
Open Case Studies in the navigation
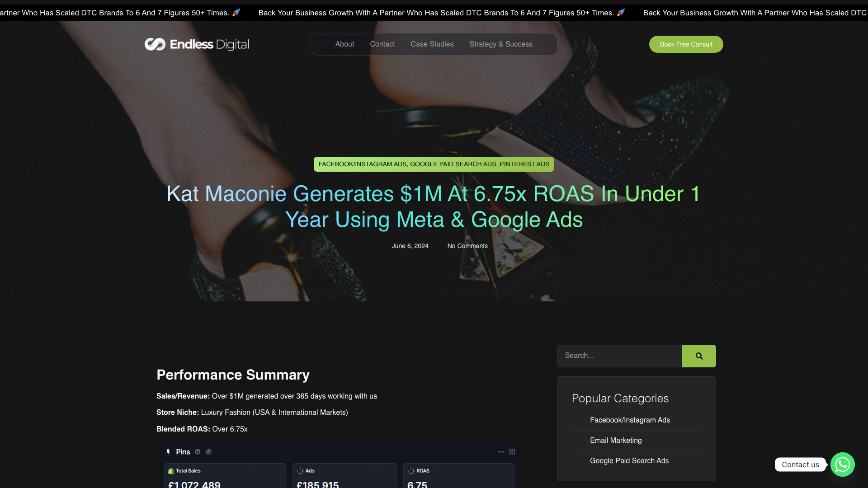(432, 44)
